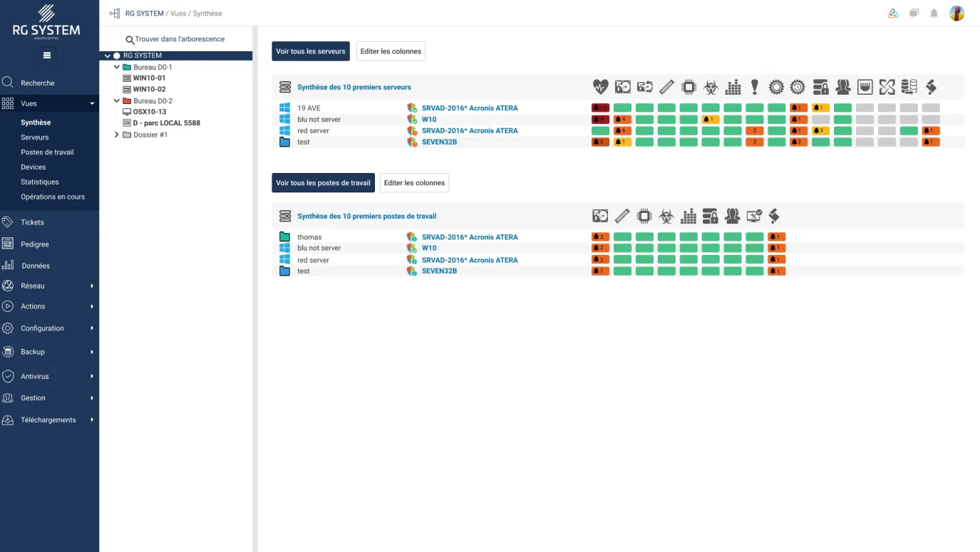Expand the Réseau sidebar submenu
The width and height of the screenshot is (980, 552).
point(92,286)
